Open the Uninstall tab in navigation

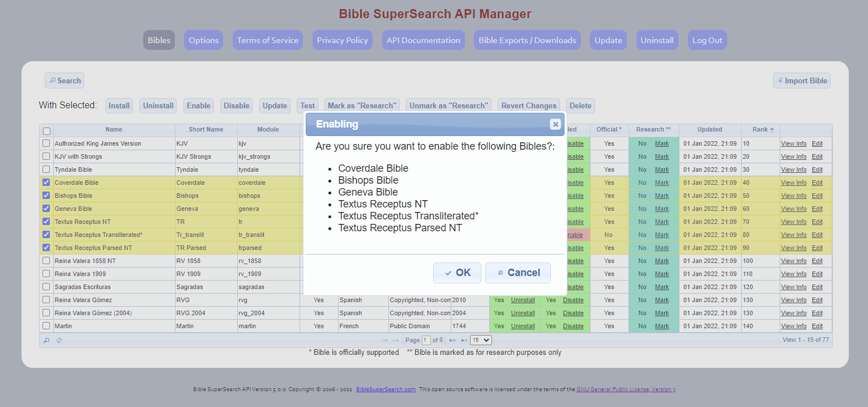click(657, 40)
